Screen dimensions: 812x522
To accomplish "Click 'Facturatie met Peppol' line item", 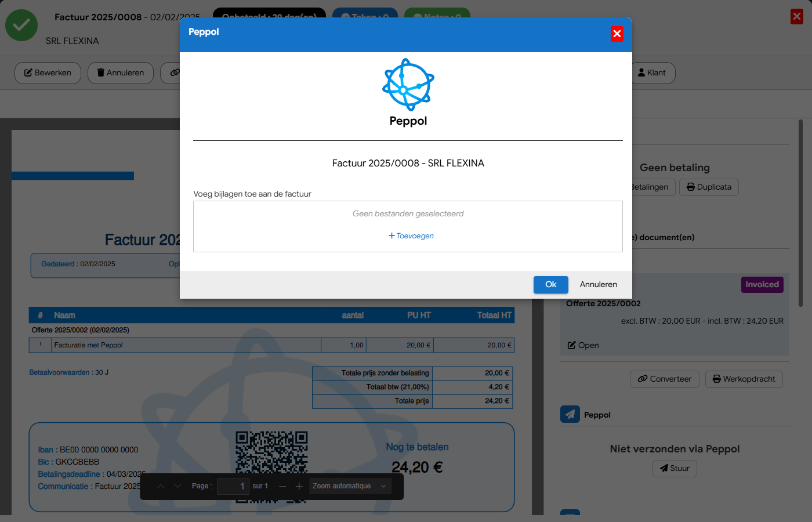I will (x=88, y=345).
